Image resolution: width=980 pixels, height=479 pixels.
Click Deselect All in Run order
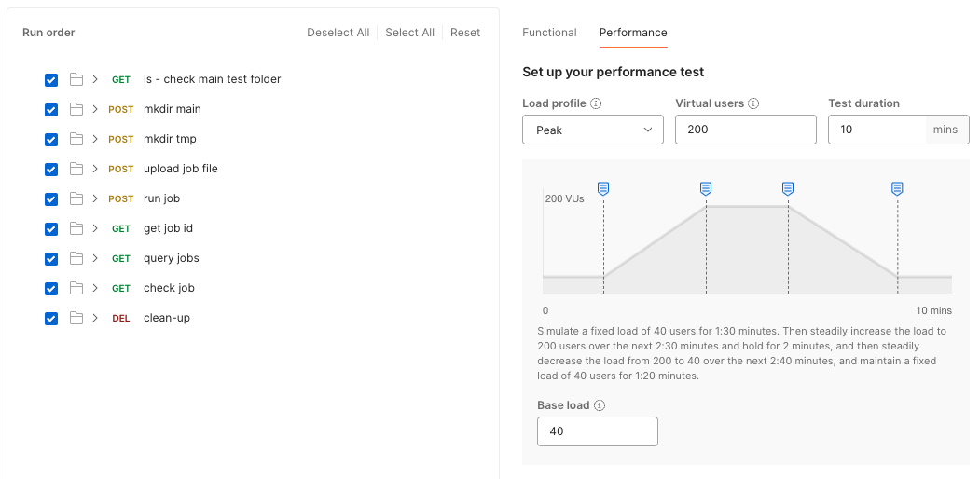tap(338, 33)
